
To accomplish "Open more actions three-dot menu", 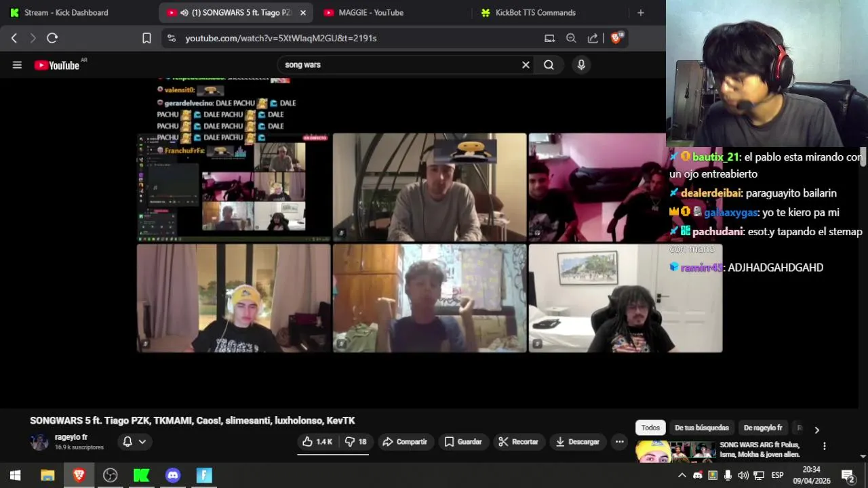I will [619, 442].
